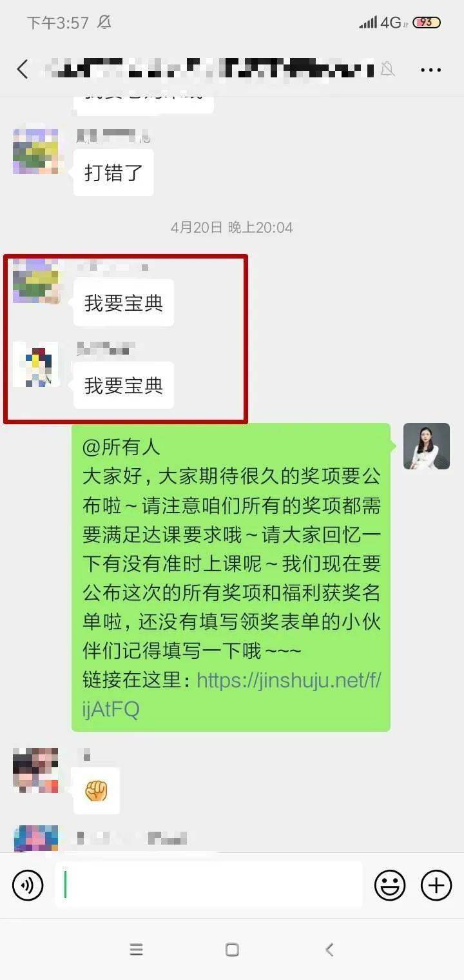The image size is (464, 980).
Task: Tap the muted bell icon beside chat title
Action: tap(387, 68)
